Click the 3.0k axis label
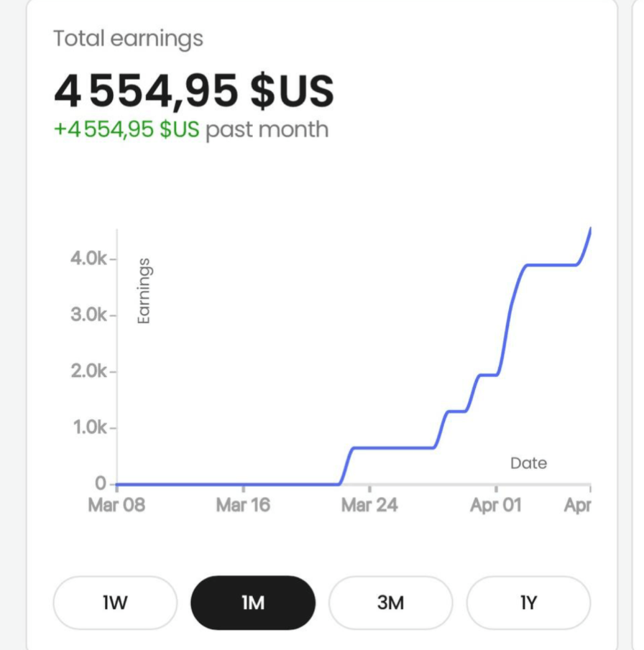The height and width of the screenshot is (650, 644). [x=86, y=315]
